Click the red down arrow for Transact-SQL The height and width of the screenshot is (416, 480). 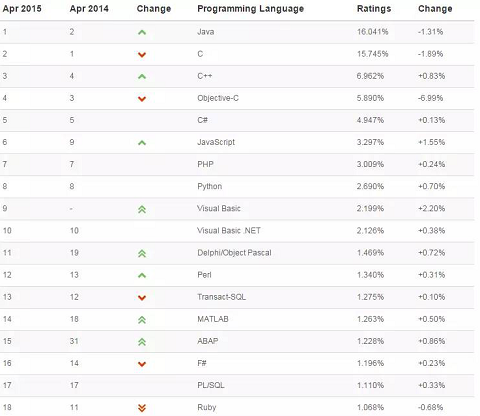142,298
